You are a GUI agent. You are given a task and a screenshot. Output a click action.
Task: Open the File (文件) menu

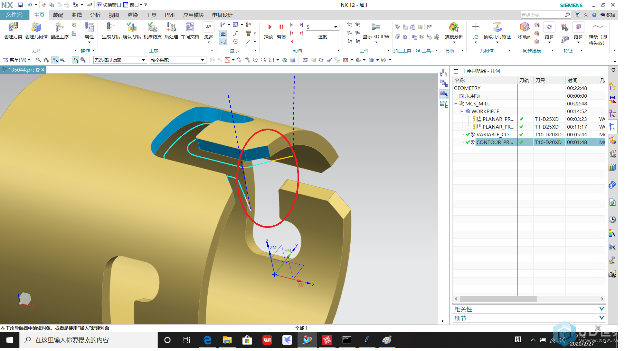click(x=14, y=15)
